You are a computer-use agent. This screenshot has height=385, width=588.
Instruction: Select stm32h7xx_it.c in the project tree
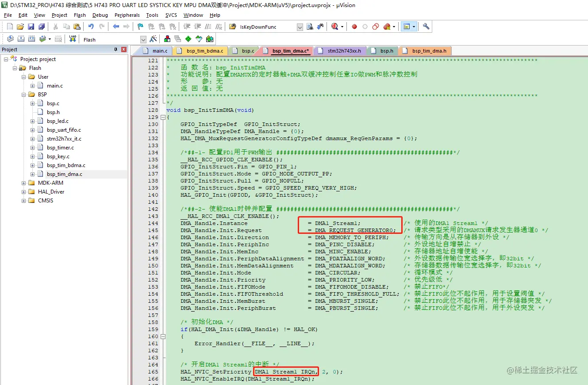[x=64, y=139]
